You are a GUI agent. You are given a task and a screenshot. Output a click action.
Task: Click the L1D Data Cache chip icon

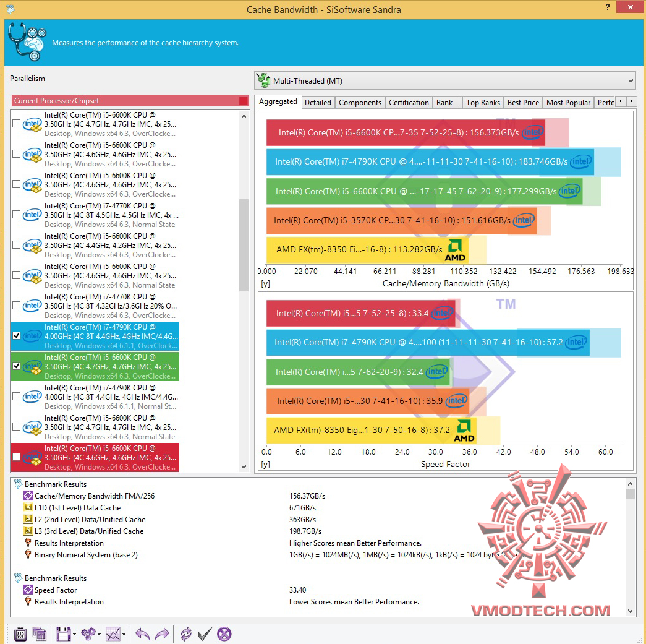(x=28, y=507)
